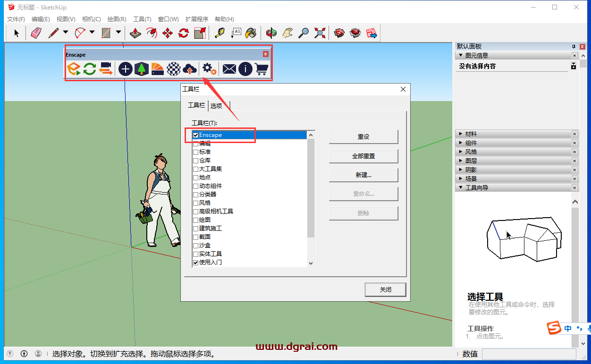Choose the Paint Bucket tool
Screen dimensions: 591x364
coord(253,33)
